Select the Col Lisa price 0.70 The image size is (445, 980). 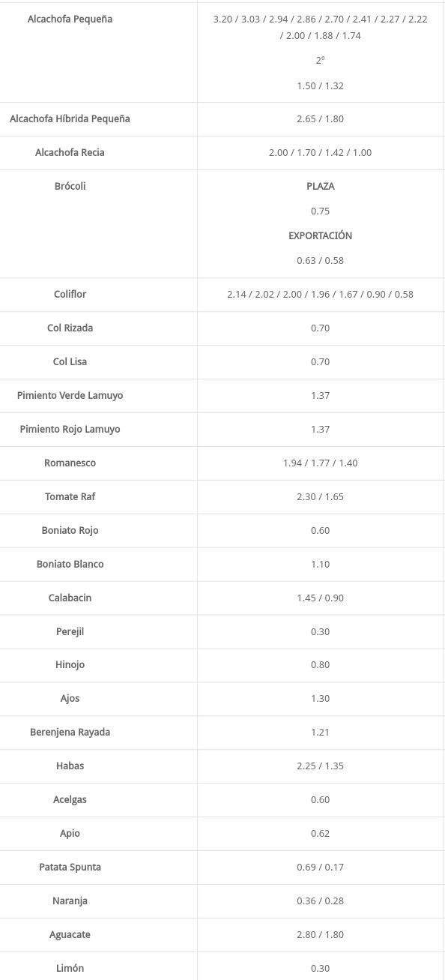[320, 361]
